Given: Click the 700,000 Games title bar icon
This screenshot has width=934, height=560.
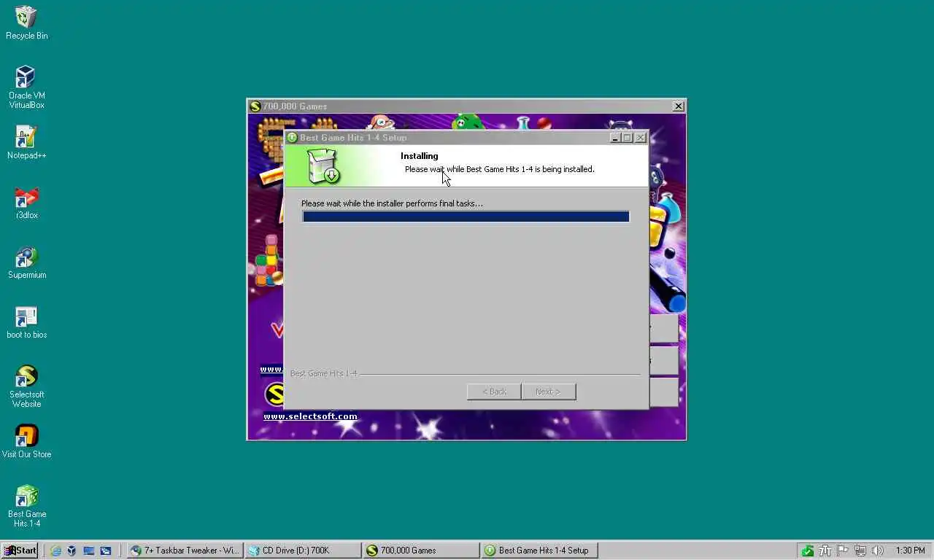Looking at the screenshot, I should tap(255, 106).
